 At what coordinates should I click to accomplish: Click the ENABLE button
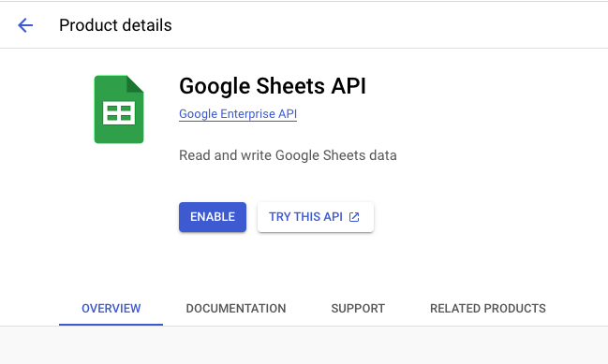213,217
